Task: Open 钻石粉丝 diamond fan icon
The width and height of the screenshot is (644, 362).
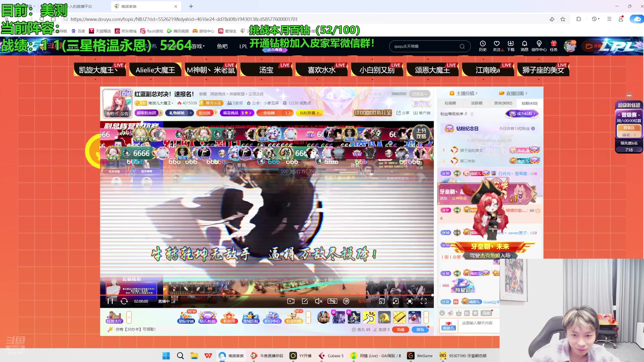Action: pyautogui.click(x=208, y=317)
